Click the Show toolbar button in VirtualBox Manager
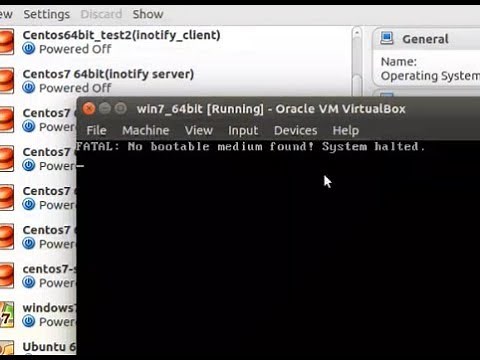The height and width of the screenshot is (360, 480). 148,14
